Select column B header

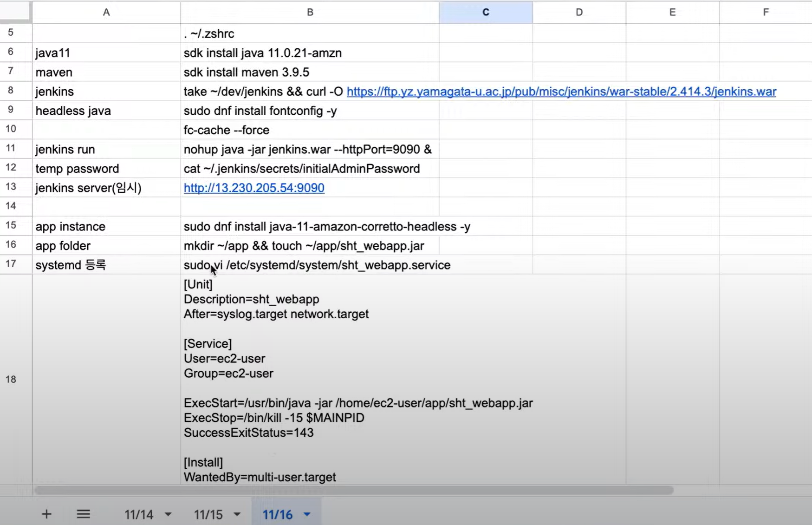coord(310,12)
